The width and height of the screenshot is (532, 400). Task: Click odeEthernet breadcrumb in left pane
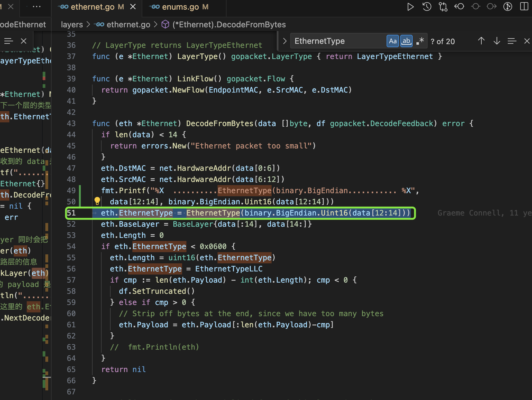[x=23, y=25]
